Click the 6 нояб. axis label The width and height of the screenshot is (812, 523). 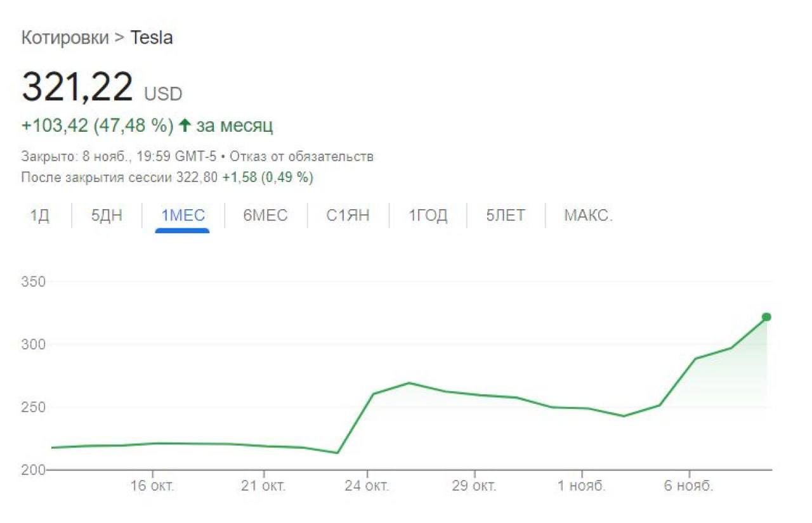click(x=689, y=487)
